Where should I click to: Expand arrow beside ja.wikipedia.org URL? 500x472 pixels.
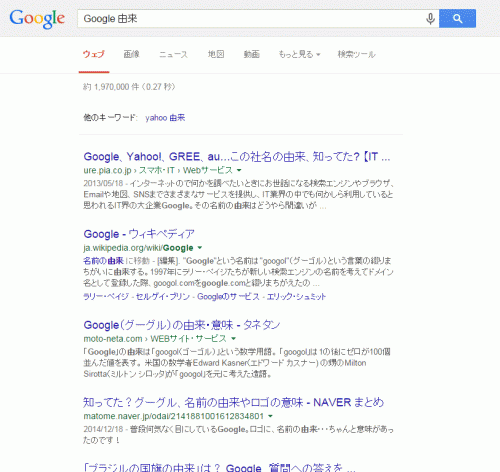point(200,248)
